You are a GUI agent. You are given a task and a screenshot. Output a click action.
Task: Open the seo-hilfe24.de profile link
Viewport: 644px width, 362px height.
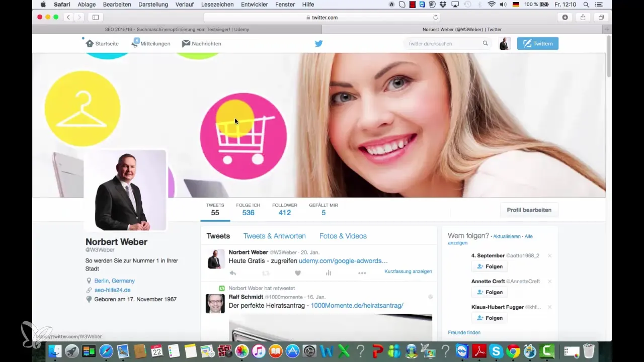(x=113, y=290)
